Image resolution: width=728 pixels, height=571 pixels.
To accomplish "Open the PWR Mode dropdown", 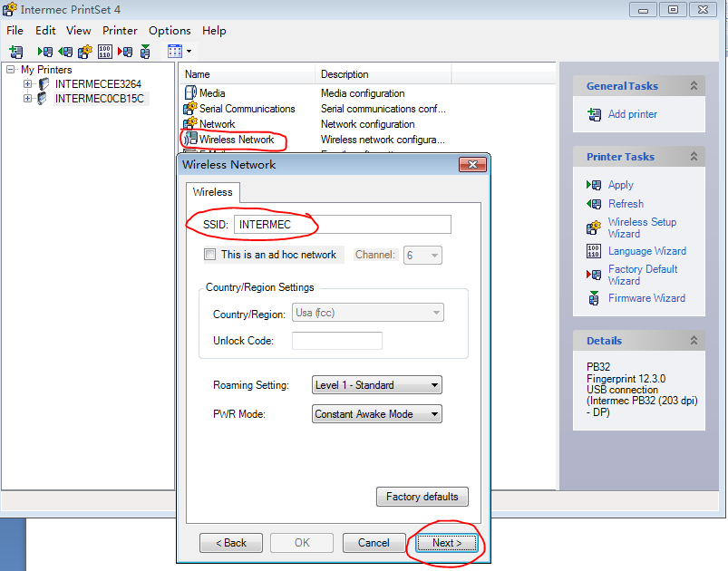I will 376,413.
